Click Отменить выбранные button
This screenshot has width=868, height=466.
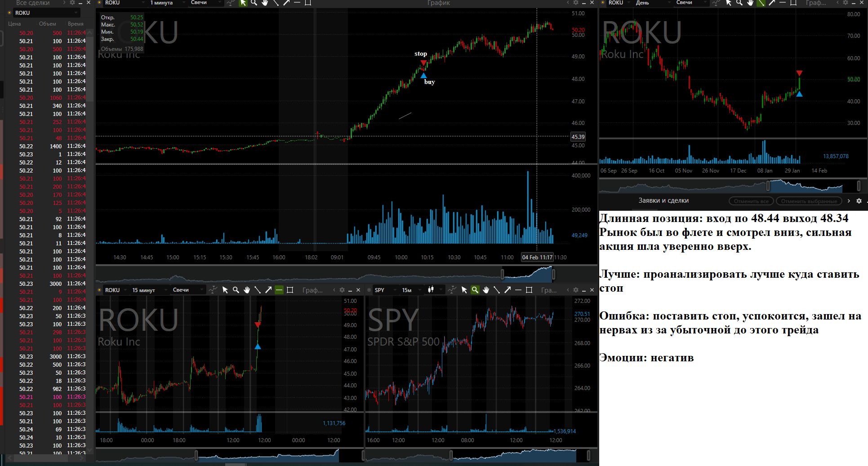point(809,201)
